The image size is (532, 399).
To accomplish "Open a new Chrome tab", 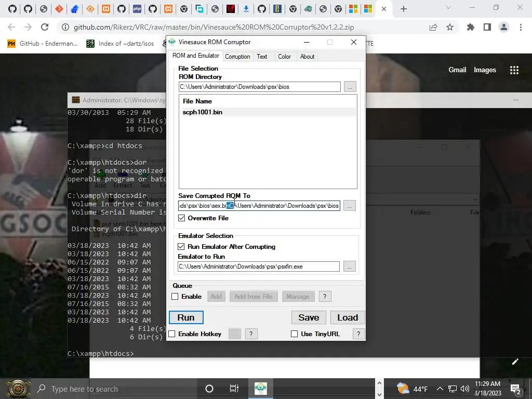I will coord(403,9).
